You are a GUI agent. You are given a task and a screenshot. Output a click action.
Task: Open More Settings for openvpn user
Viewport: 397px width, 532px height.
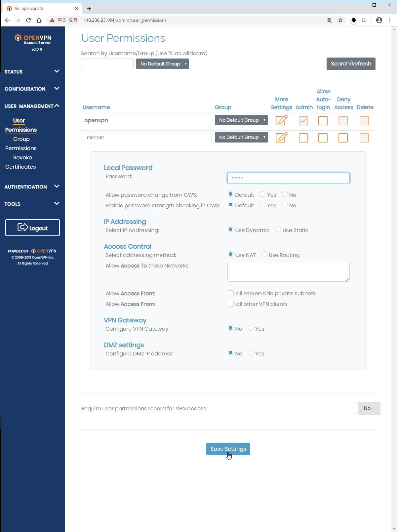click(282, 120)
